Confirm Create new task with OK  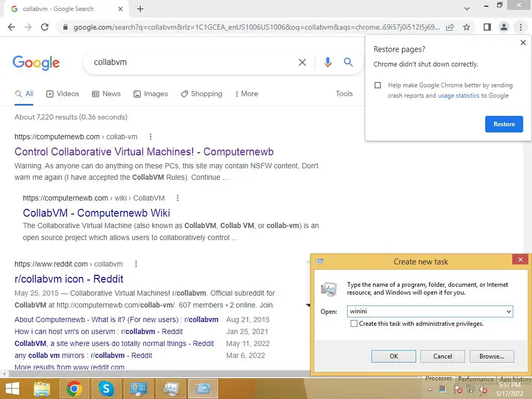pos(394,356)
